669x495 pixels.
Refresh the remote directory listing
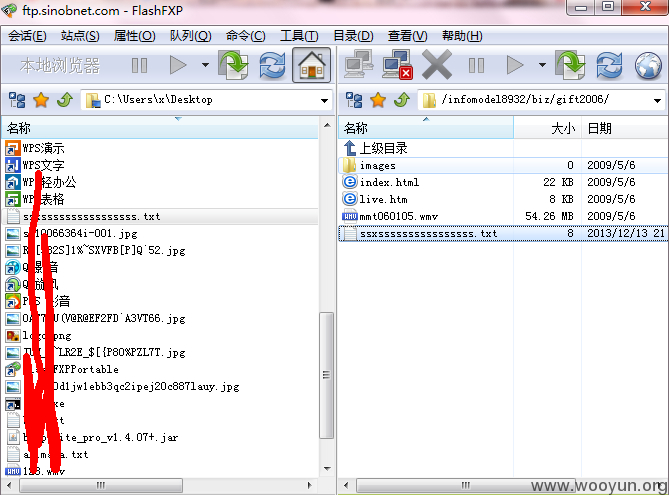click(x=609, y=65)
